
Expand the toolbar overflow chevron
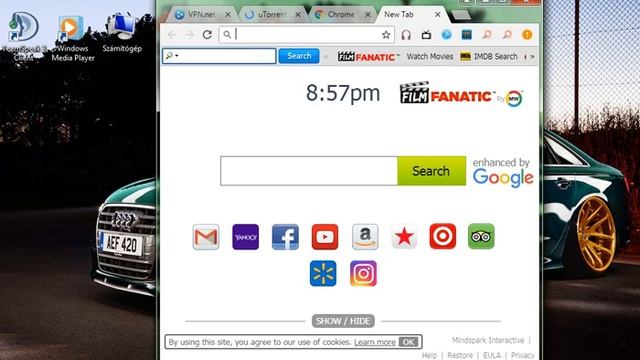click(x=532, y=57)
